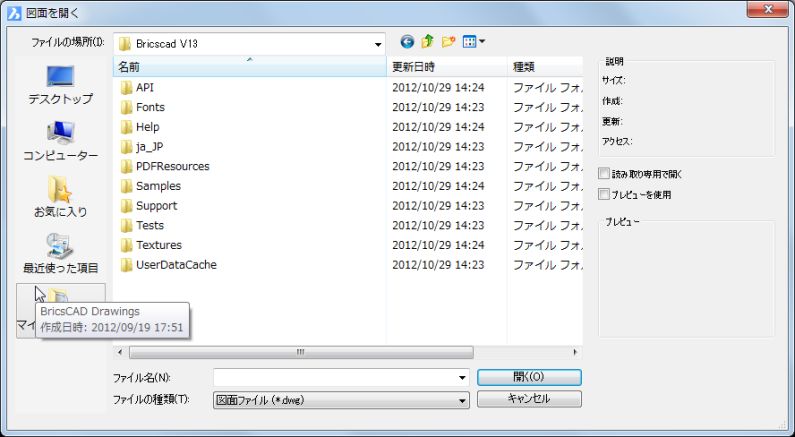
Task: Sort by date modified (更新日時) column header
Action: (447, 67)
